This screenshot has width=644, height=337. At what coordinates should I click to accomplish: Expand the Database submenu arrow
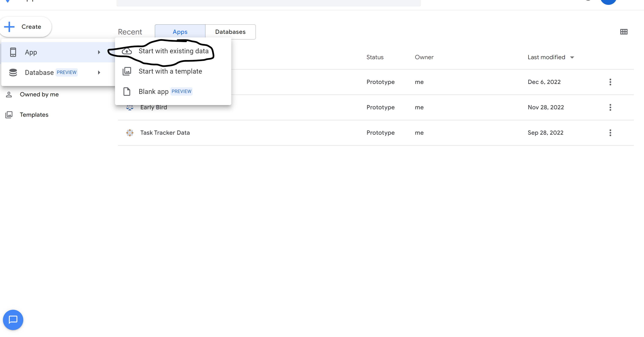click(x=99, y=73)
